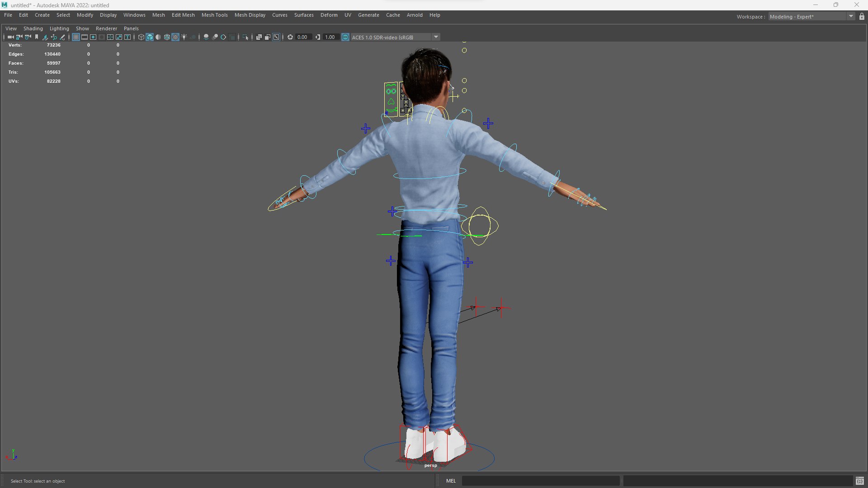Click Use All Lights bulb icon

tap(184, 37)
